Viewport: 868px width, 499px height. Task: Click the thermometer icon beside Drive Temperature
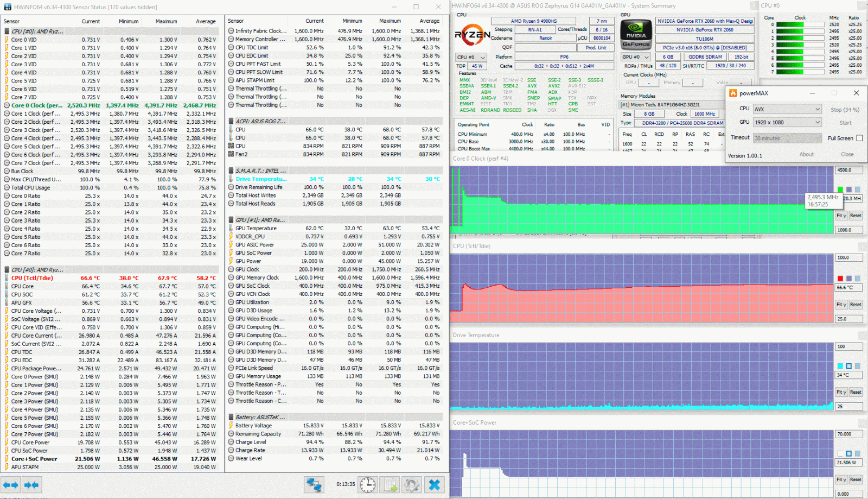[x=231, y=179]
